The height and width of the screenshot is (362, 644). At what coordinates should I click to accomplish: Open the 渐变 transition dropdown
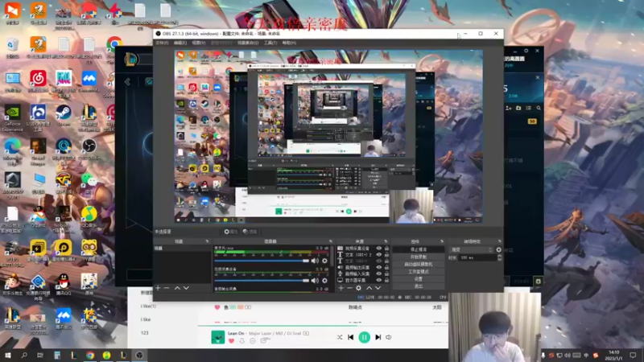pos(471,249)
